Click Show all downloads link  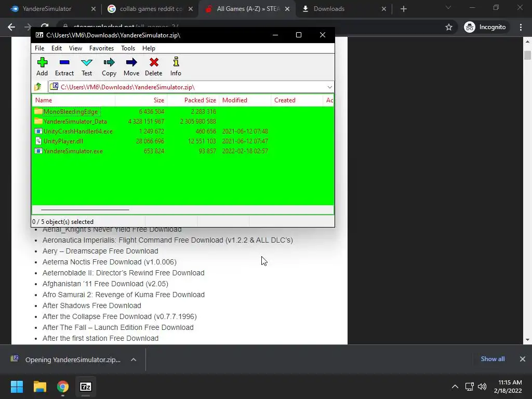pos(493,359)
